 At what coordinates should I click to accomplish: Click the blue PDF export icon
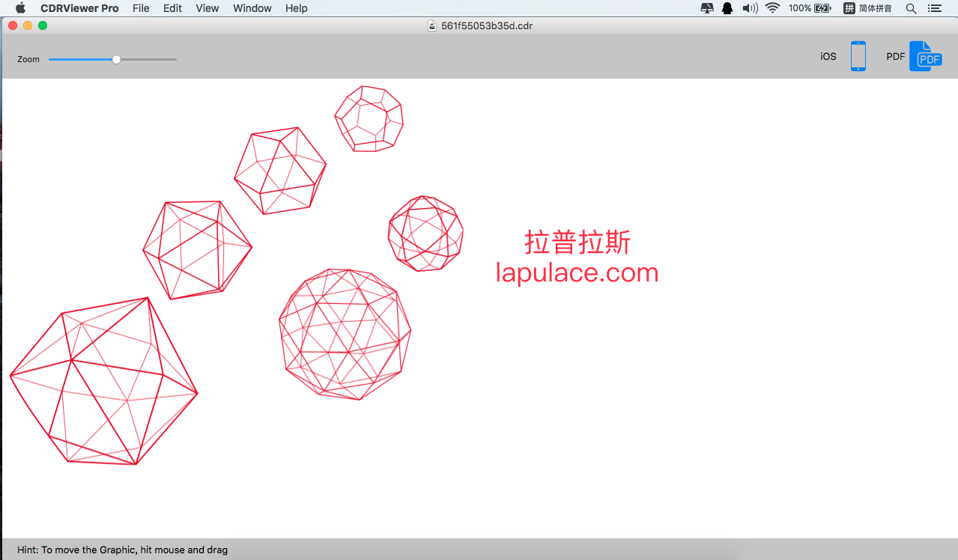point(925,56)
